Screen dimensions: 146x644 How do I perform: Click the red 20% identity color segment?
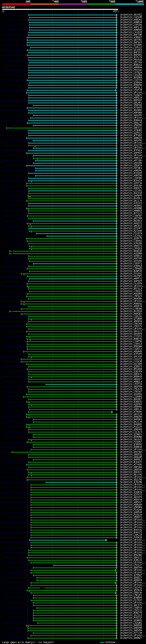point(16,4)
